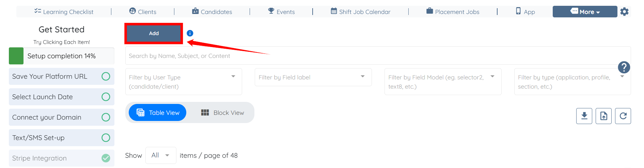Screen dimensions: 644x168
Task: Mark the Text/SMS Set-up circle
Action: click(106, 138)
